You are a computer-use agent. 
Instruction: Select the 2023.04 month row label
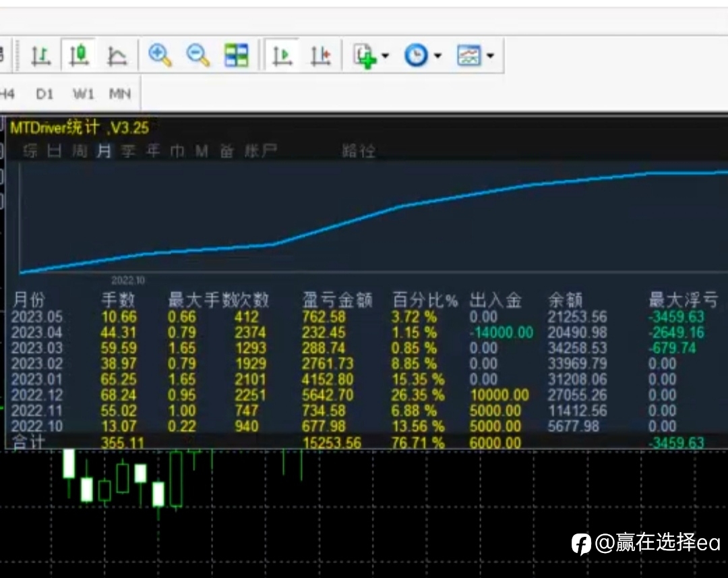(x=36, y=333)
